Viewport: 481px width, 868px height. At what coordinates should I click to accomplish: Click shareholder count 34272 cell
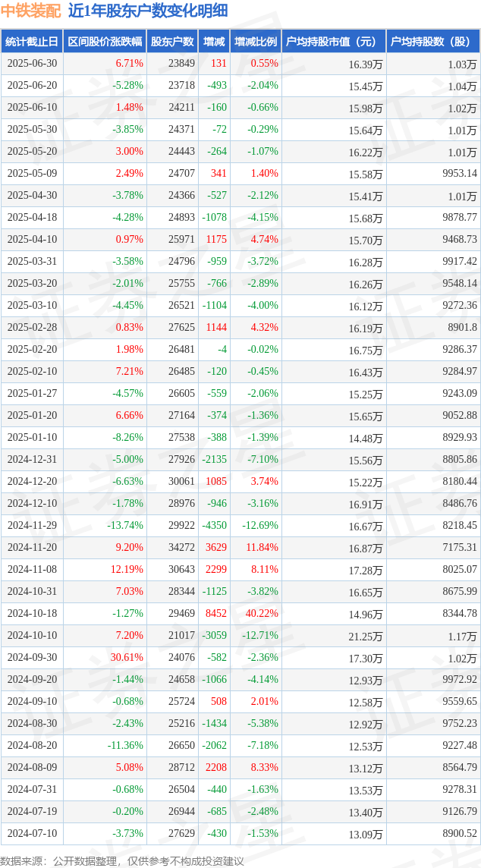tap(172, 548)
